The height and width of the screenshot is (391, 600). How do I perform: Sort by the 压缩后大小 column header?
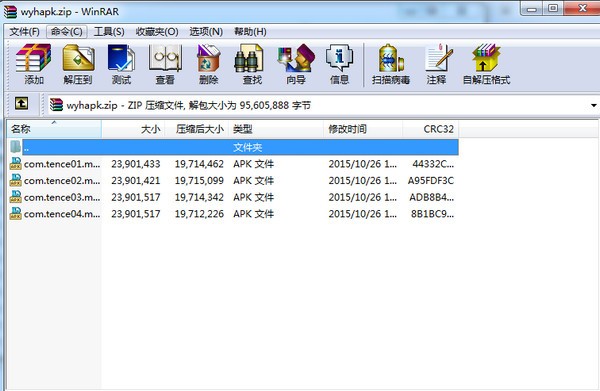pos(197,129)
